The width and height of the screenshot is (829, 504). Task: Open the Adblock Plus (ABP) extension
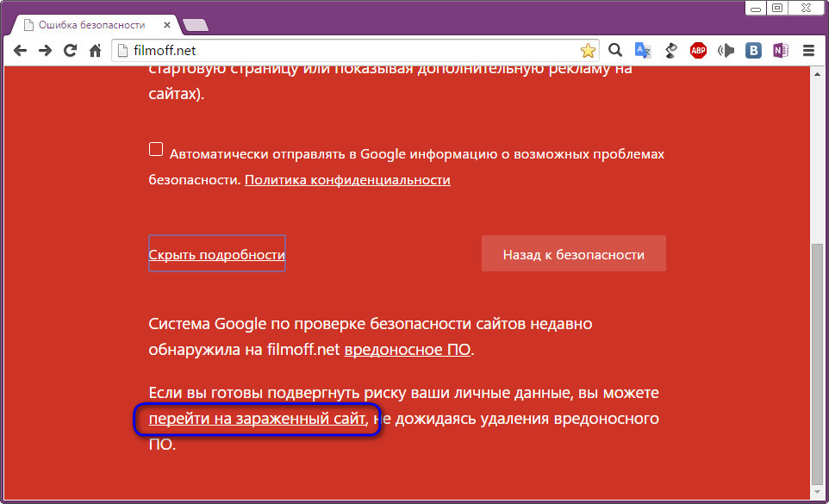698,50
